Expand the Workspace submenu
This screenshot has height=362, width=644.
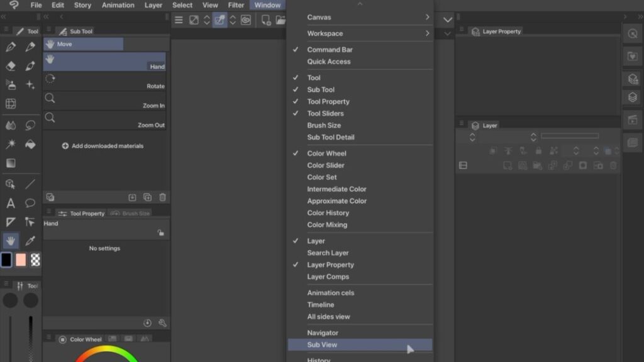(360, 33)
